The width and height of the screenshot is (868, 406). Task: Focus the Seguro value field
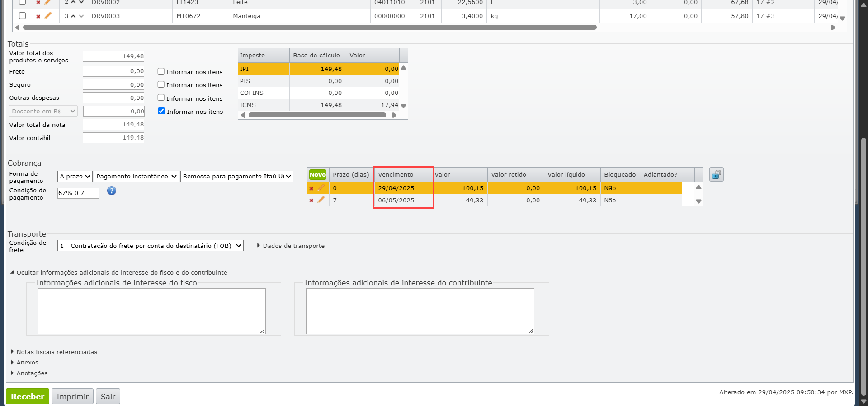(113, 84)
